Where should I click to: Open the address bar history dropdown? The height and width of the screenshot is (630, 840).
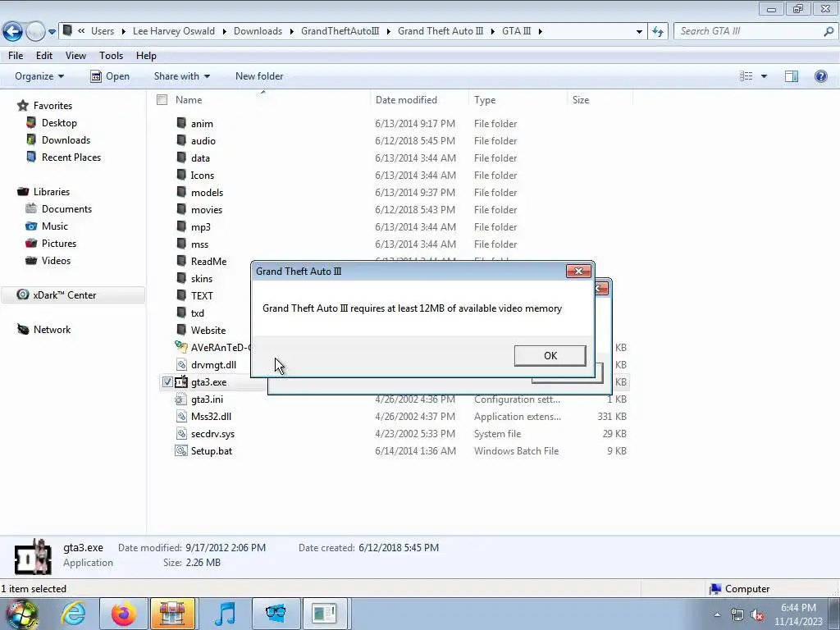638,31
